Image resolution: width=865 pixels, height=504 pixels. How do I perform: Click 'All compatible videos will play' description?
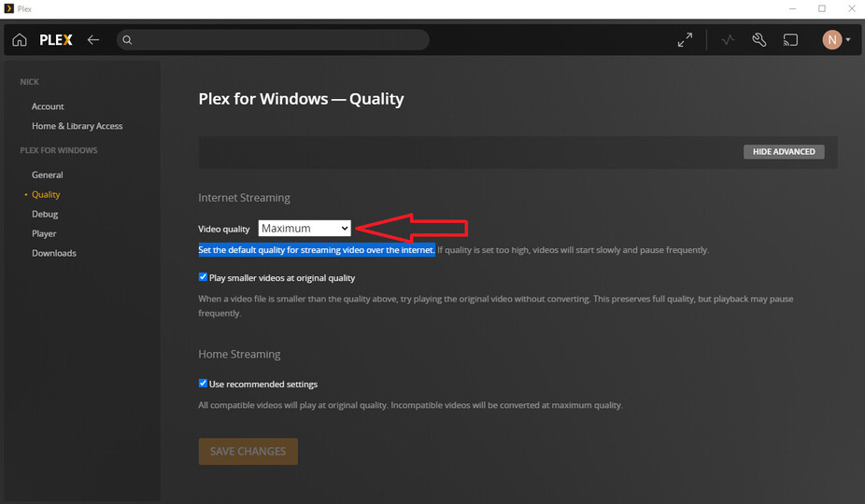pos(410,405)
